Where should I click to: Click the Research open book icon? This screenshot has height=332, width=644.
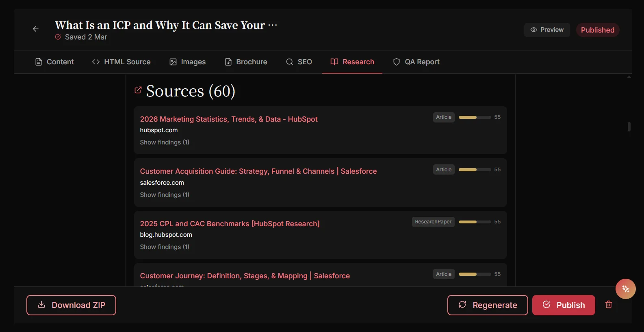click(x=334, y=62)
